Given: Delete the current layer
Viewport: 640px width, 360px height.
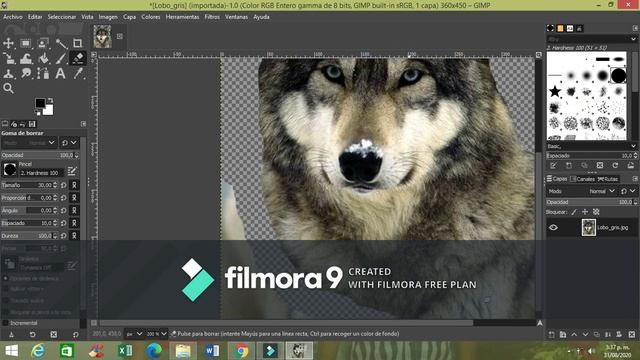Looking at the screenshot, I should pyautogui.click(x=632, y=334).
